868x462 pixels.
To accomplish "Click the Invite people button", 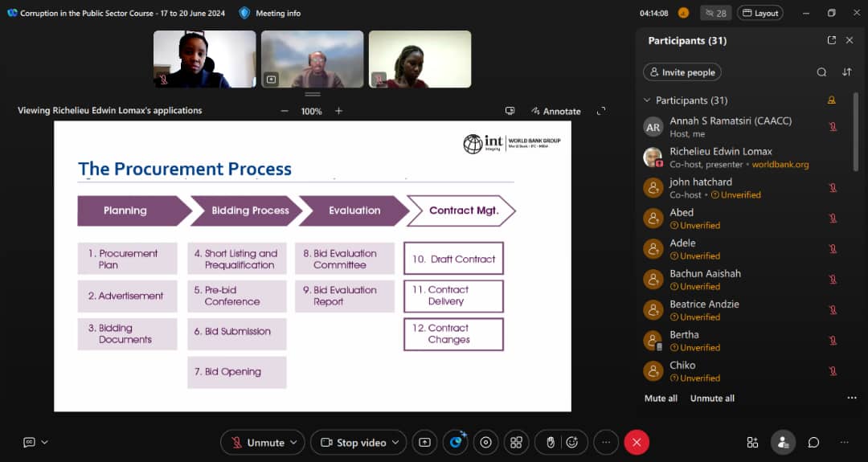I will (x=682, y=72).
